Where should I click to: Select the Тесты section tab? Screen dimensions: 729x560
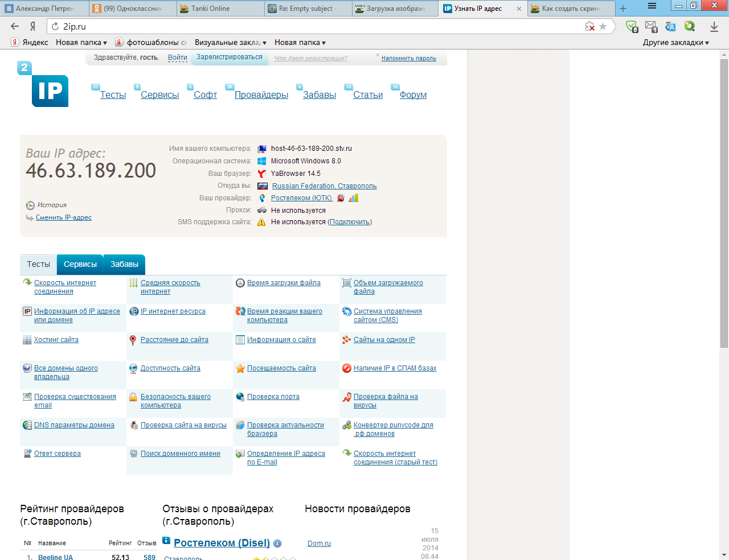[38, 264]
